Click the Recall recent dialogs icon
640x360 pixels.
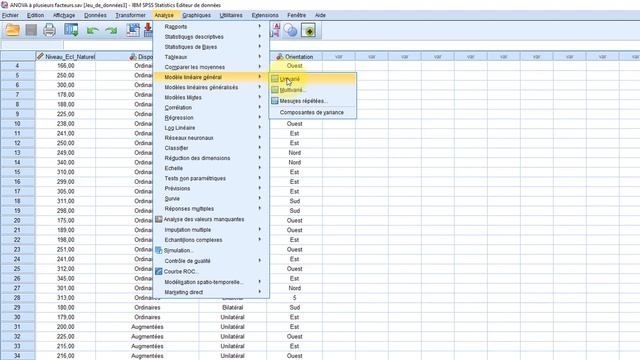(71, 30)
